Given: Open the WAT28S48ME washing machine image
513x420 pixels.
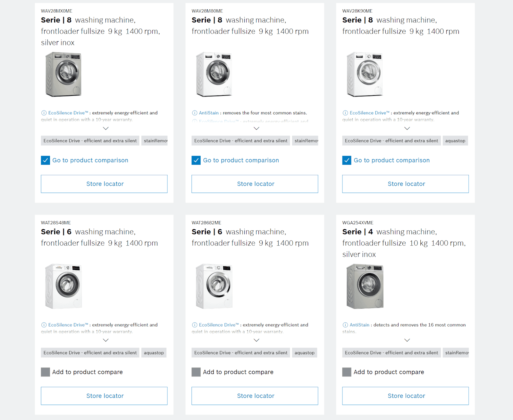Looking at the screenshot, I should (x=63, y=286).
